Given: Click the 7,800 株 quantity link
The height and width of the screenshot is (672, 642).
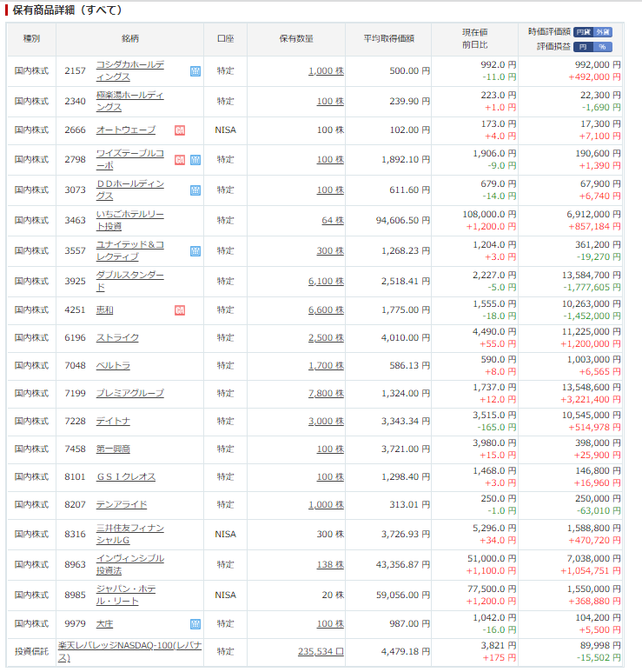Looking at the screenshot, I should pyautogui.click(x=326, y=394).
